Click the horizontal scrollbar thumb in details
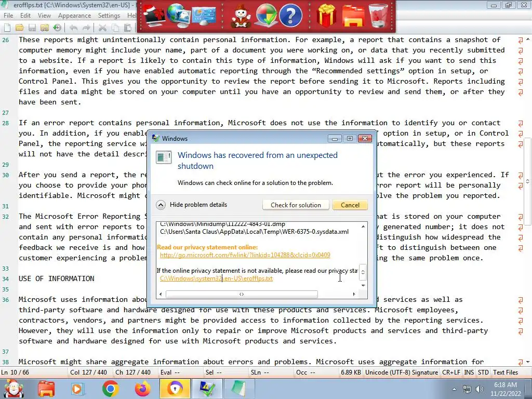This screenshot has height=399, width=532. click(x=242, y=294)
